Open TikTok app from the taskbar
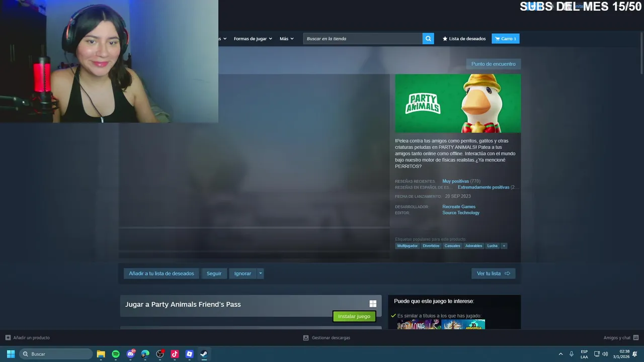This screenshot has width=644, height=362. (175, 354)
